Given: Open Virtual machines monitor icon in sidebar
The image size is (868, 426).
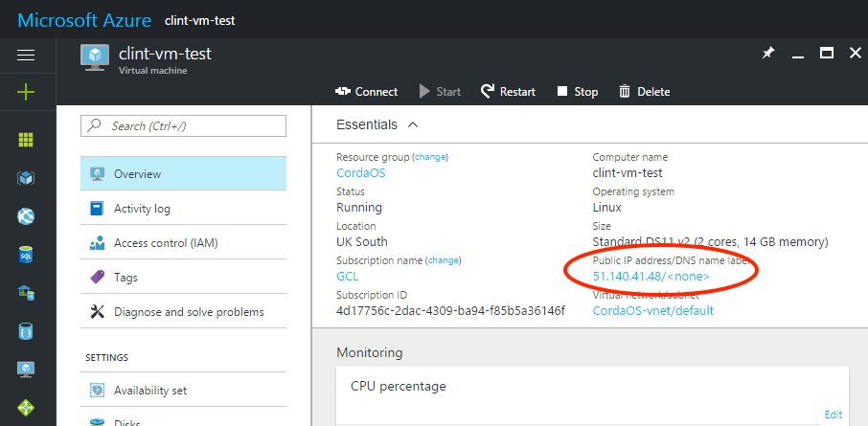Looking at the screenshot, I should (x=26, y=369).
